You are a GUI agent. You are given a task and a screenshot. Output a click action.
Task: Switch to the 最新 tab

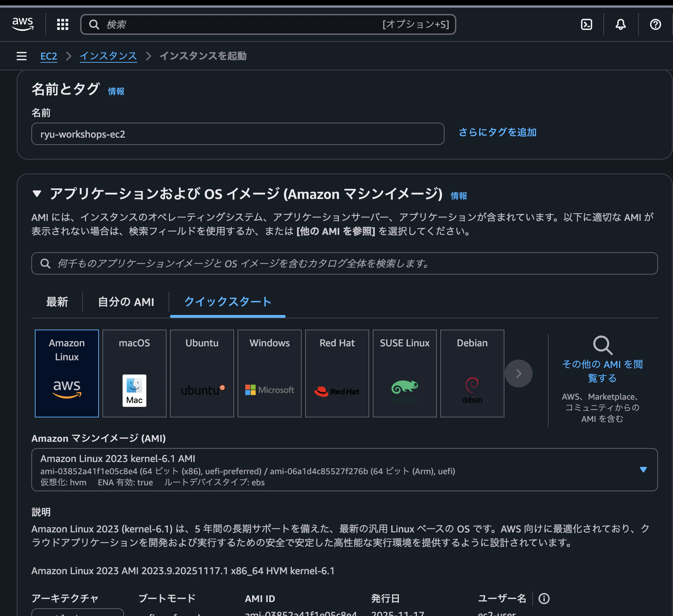pos(57,302)
